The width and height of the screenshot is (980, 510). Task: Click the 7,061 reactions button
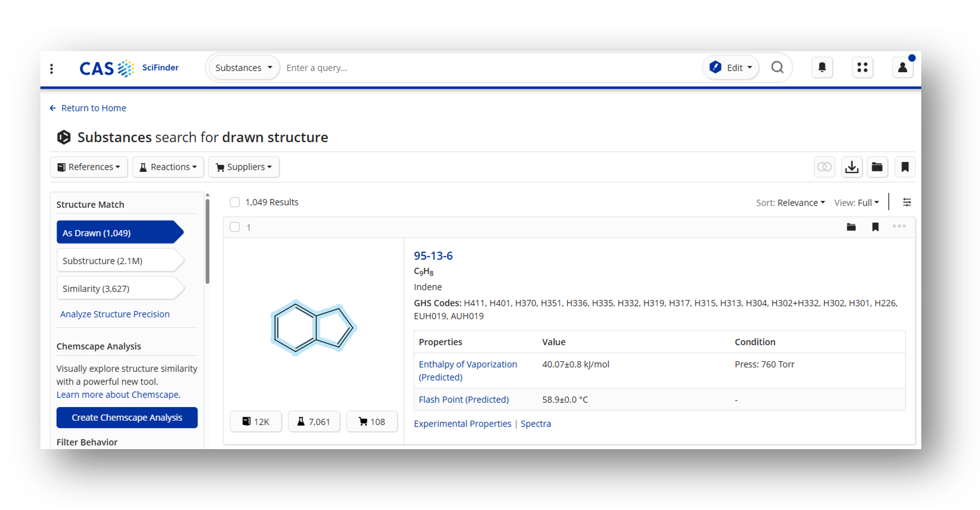point(314,422)
